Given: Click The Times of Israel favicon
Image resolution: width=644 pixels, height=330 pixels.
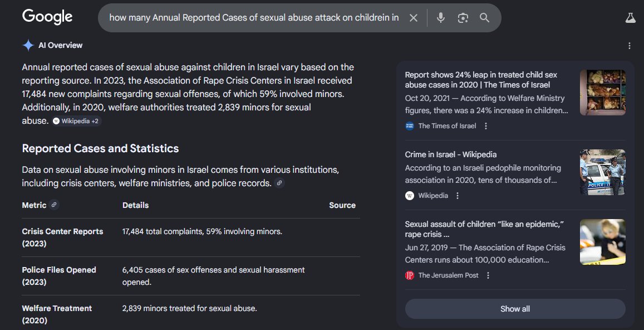Looking at the screenshot, I should [x=410, y=126].
